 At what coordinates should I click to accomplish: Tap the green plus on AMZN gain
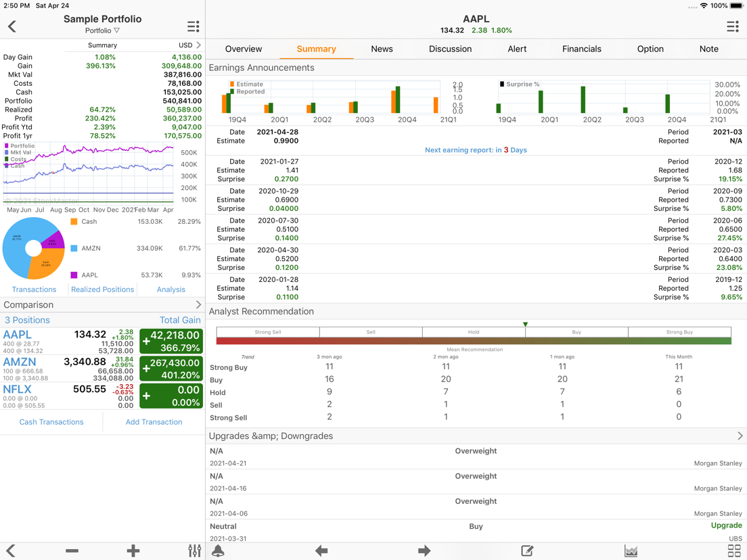point(146,369)
